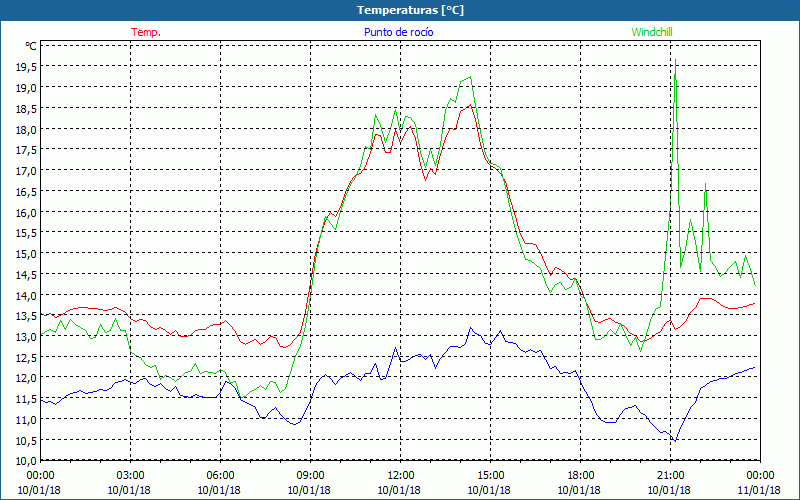The height and width of the screenshot is (500, 800).
Task: Click the '13,0' y-axis value
Action: [x=27, y=337]
